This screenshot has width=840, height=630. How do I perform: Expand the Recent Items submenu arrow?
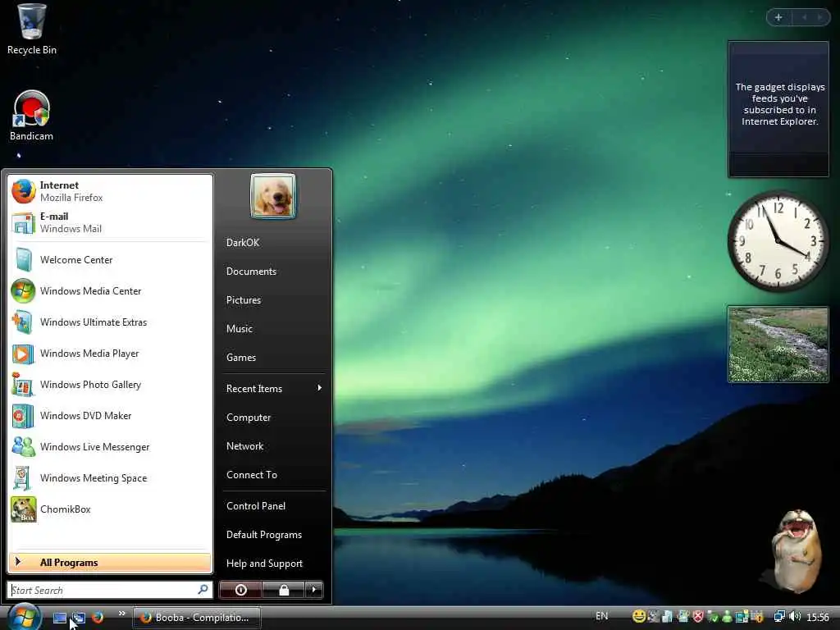click(x=319, y=388)
